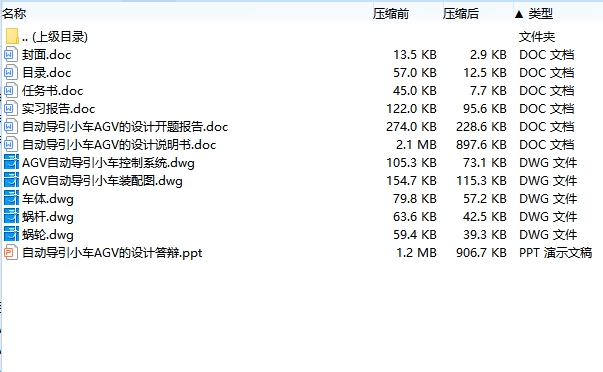This screenshot has height=372, width=603.
Task: Click the 42.5 KB compressed size
Action: (x=485, y=217)
